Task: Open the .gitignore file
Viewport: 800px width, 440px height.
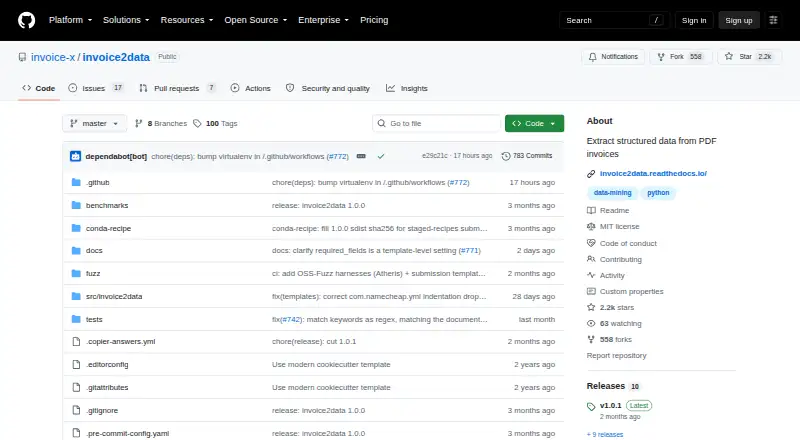Action: pyautogui.click(x=102, y=410)
